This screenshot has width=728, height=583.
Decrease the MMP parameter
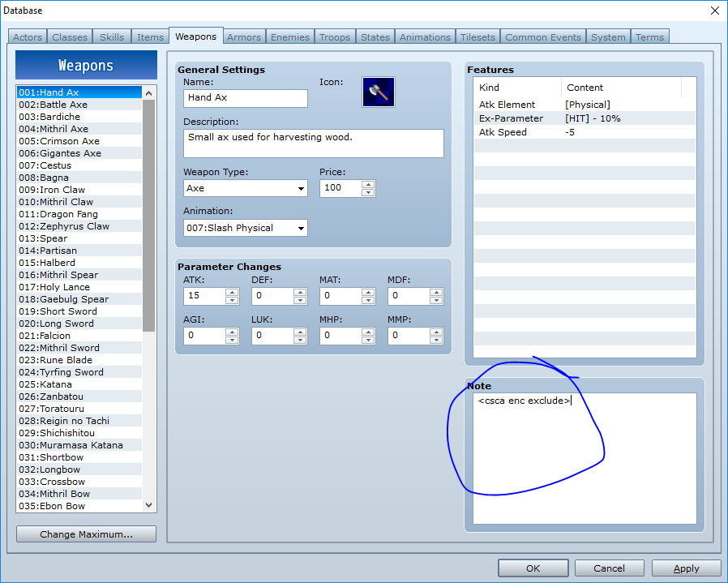coord(436,340)
